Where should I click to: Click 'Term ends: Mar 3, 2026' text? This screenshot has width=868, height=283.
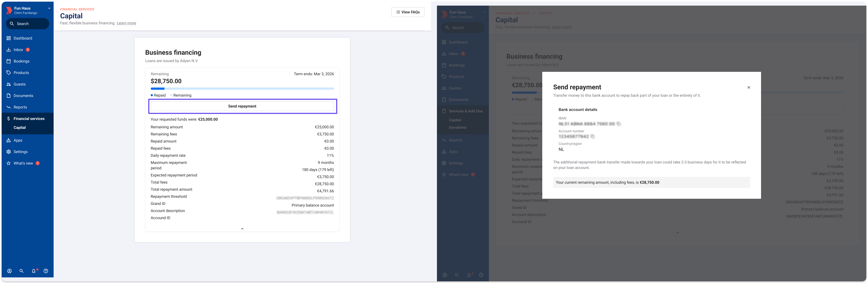click(314, 74)
